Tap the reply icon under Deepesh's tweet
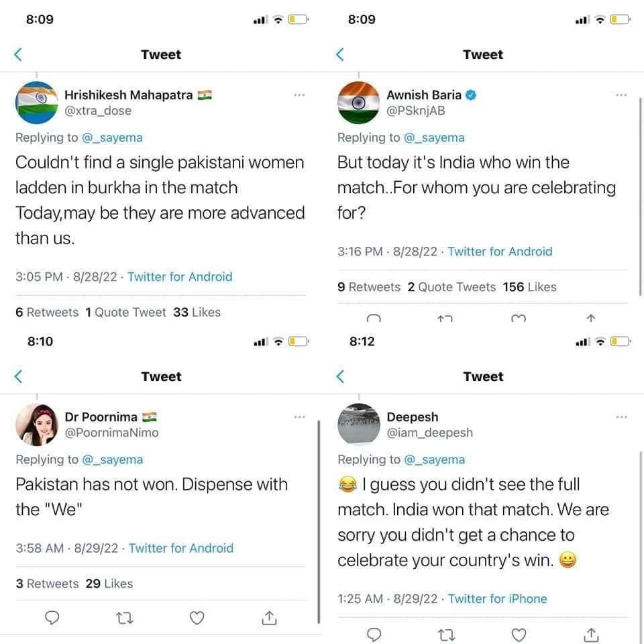644x644 pixels. click(376, 633)
